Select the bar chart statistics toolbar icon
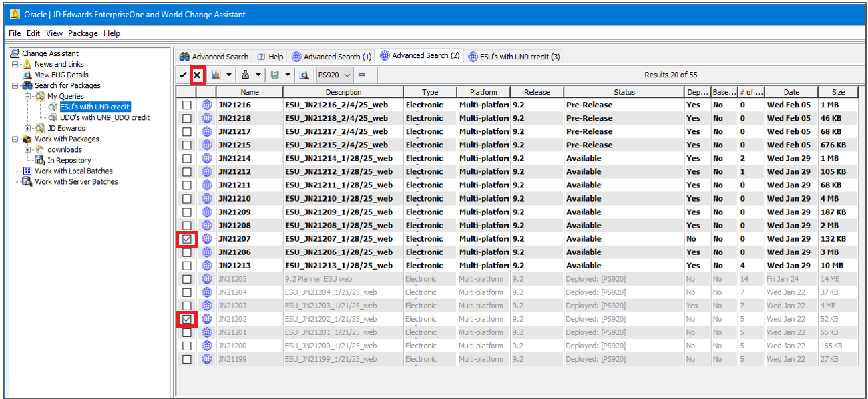868x399 pixels. point(216,75)
